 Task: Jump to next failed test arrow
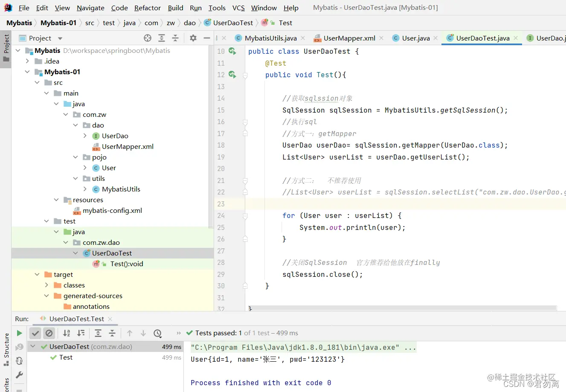143,333
